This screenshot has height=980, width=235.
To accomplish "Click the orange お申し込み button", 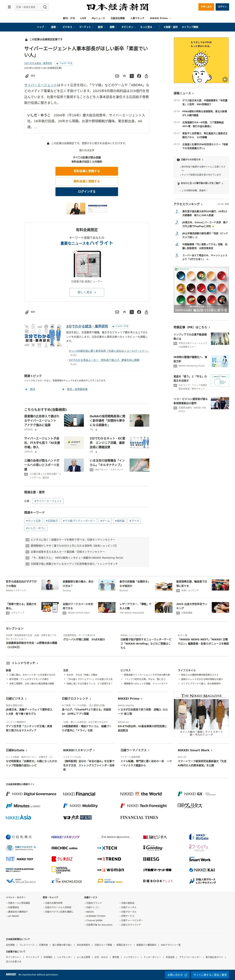I will (206, 6).
